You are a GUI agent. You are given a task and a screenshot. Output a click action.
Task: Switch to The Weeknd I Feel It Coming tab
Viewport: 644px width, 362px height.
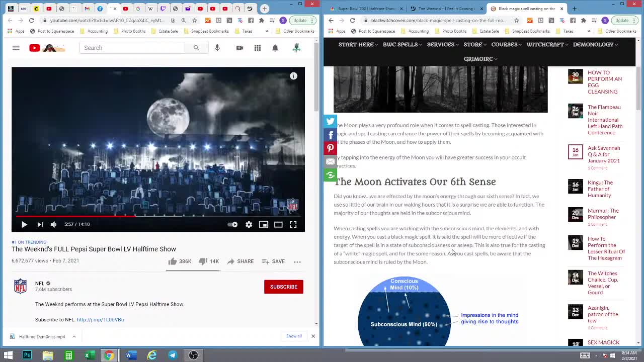click(446, 9)
